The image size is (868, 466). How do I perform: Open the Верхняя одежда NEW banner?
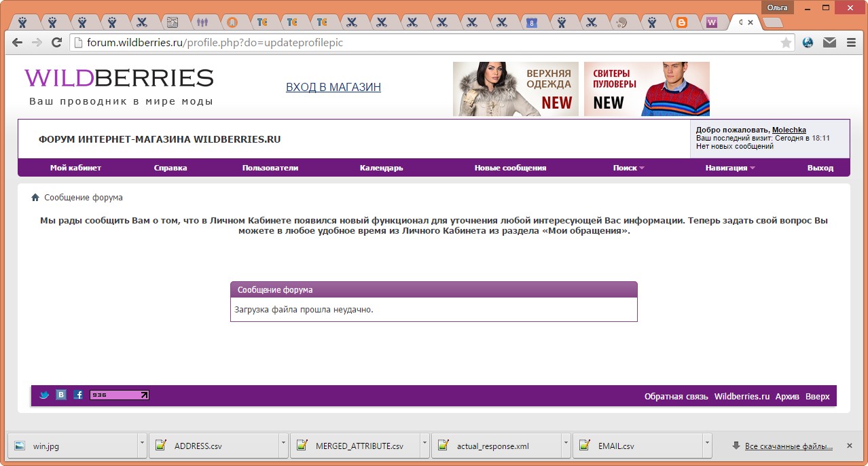pos(516,89)
